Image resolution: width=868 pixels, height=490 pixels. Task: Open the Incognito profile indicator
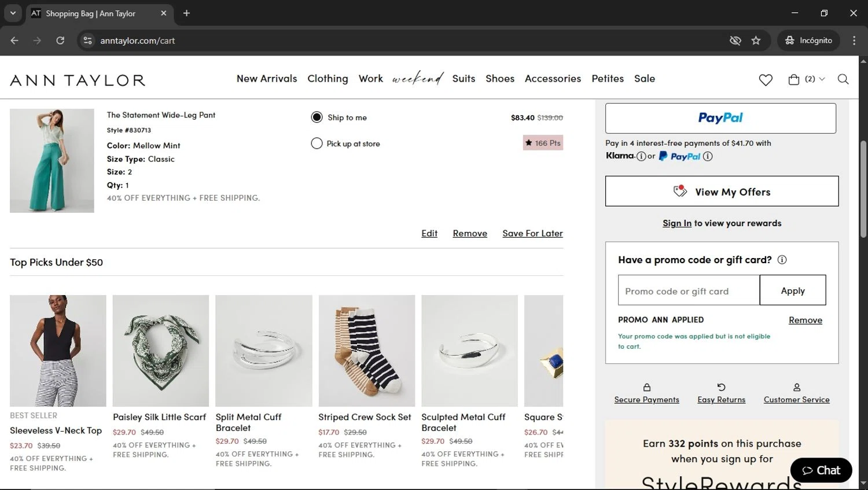[x=808, y=40]
